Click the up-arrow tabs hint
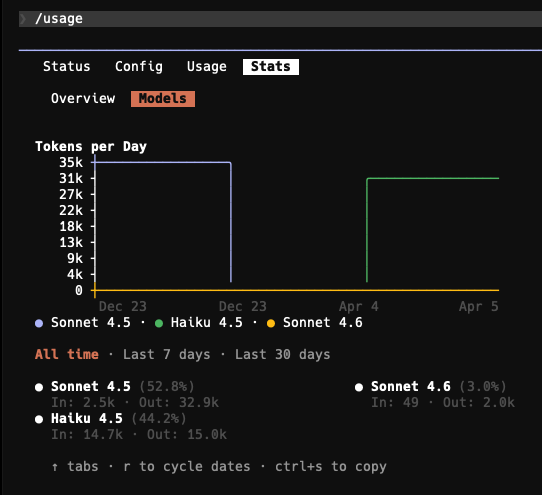This screenshot has height=495, width=542. pos(75,467)
